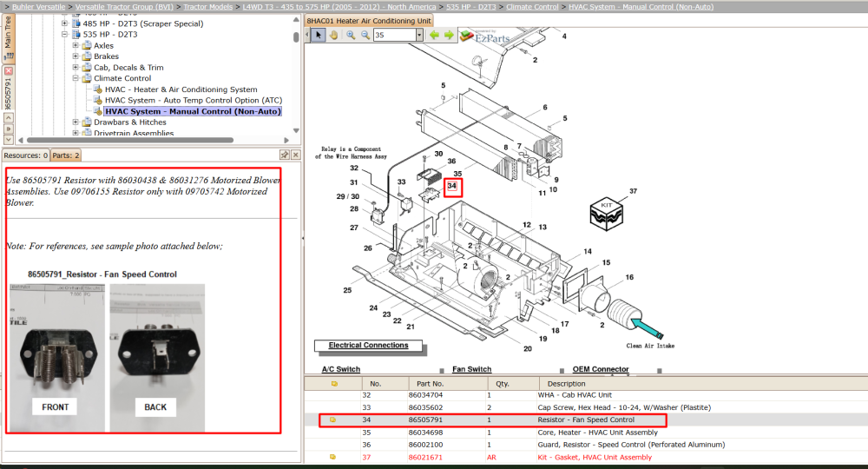Open the zoom level dropdown arrow

tap(419, 35)
